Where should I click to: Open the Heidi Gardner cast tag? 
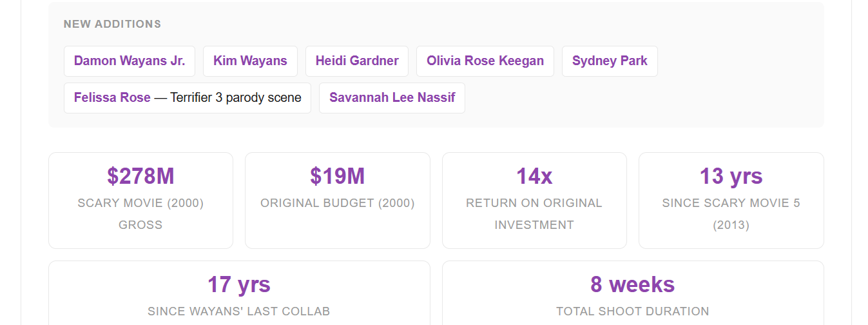pyautogui.click(x=357, y=61)
